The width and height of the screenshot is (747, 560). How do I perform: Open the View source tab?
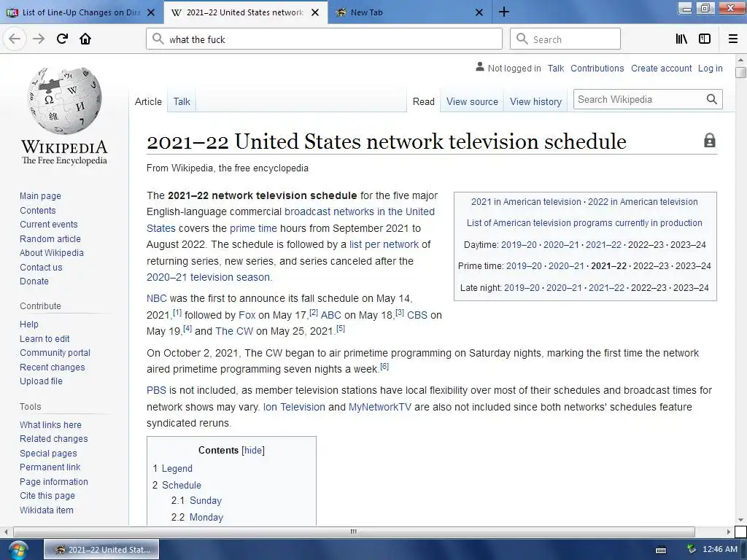[472, 101]
